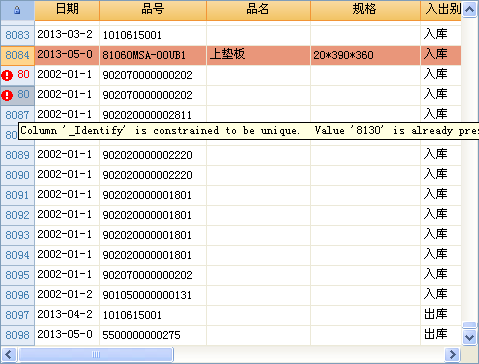Select row header 8096
Image resolution: width=479 pixels, height=364 pixels.
click(17, 295)
